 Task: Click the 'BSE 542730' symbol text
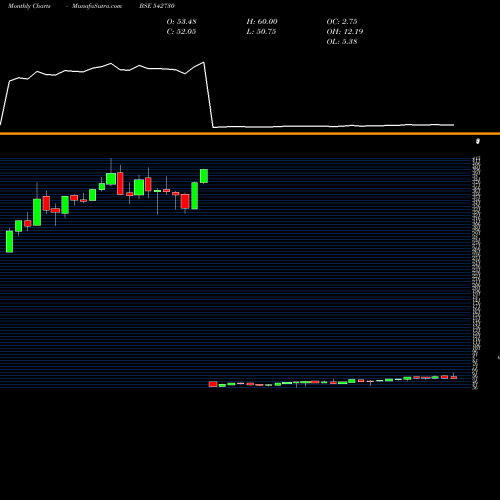157,6
